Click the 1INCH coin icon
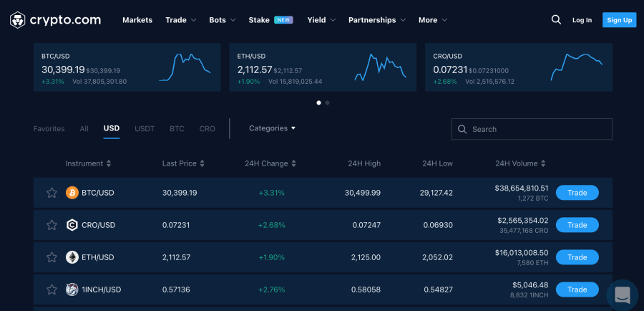This screenshot has height=311, width=644. (x=72, y=290)
